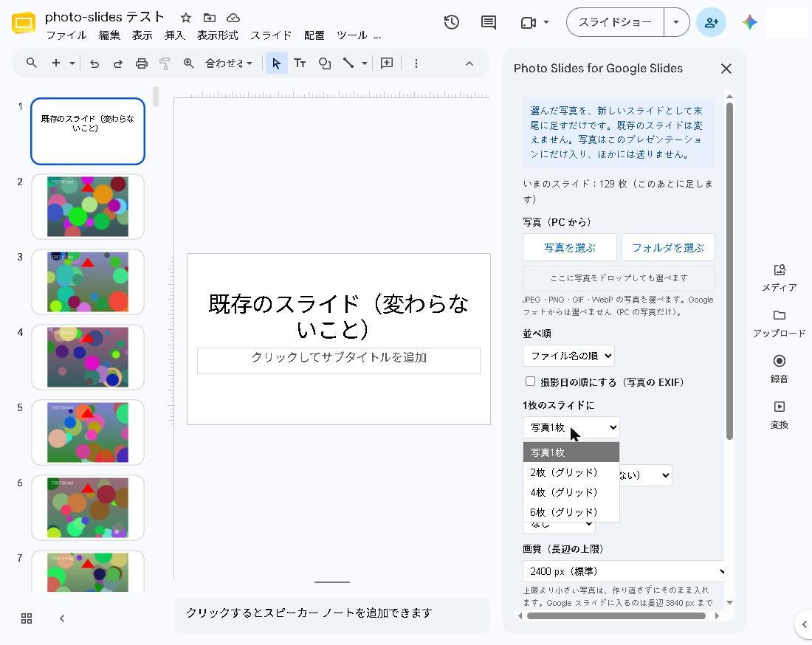Viewport: 812px width, 645px height.
Task: Select the 4枚（グリッド） option
Action: pyautogui.click(x=571, y=491)
